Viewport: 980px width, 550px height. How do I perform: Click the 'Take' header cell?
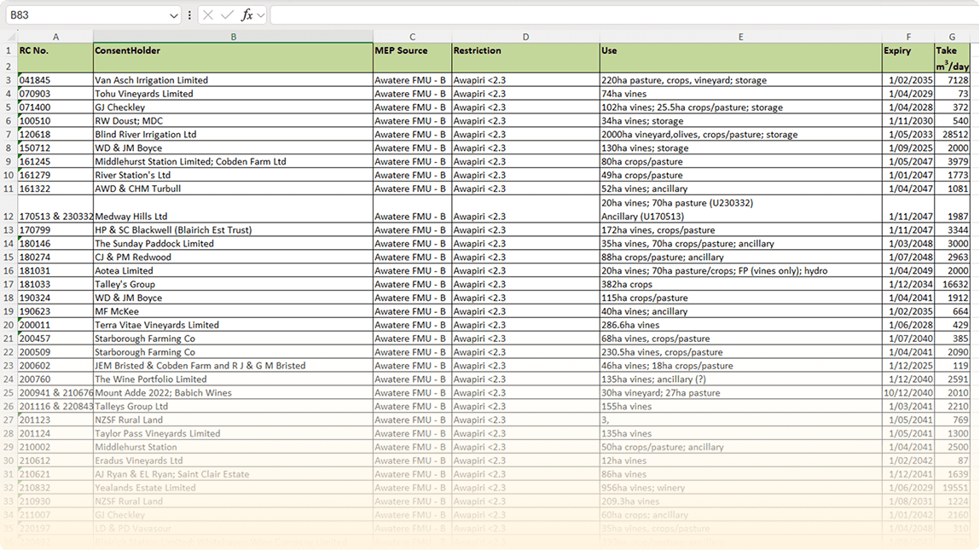click(952, 50)
